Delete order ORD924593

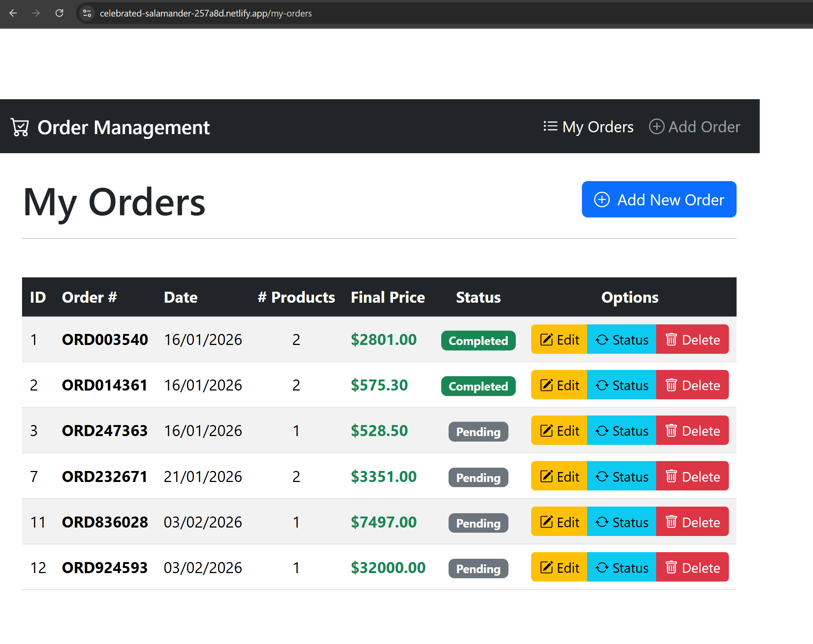[693, 568]
